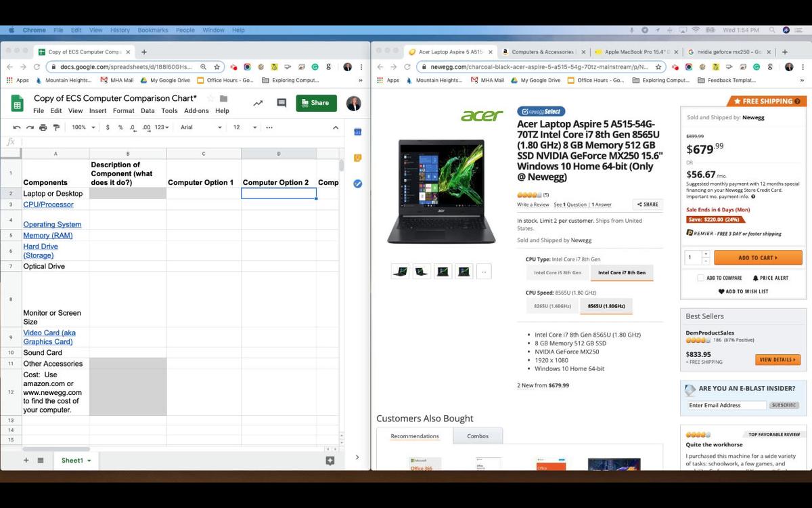The height and width of the screenshot is (508, 812).
Task: Click the Add to Cart button
Action: [x=758, y=258]
